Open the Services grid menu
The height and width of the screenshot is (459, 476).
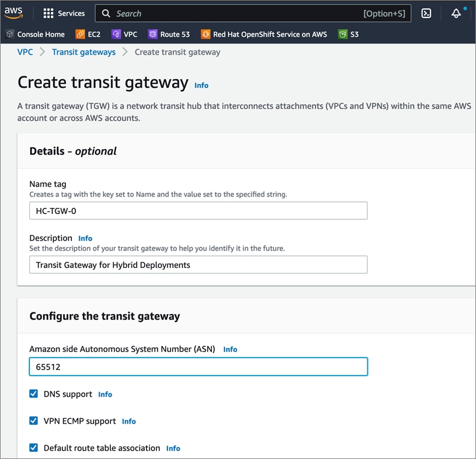(64, 13)
